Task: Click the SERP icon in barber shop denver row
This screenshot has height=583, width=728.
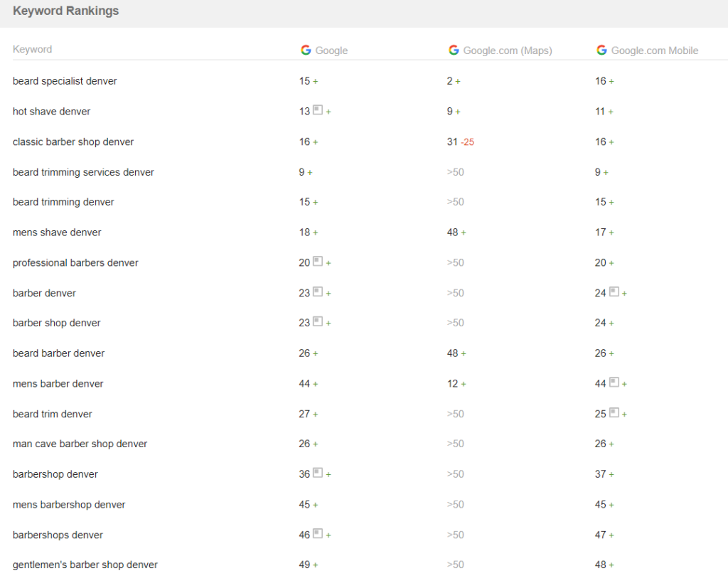Action: click(318, 322)
